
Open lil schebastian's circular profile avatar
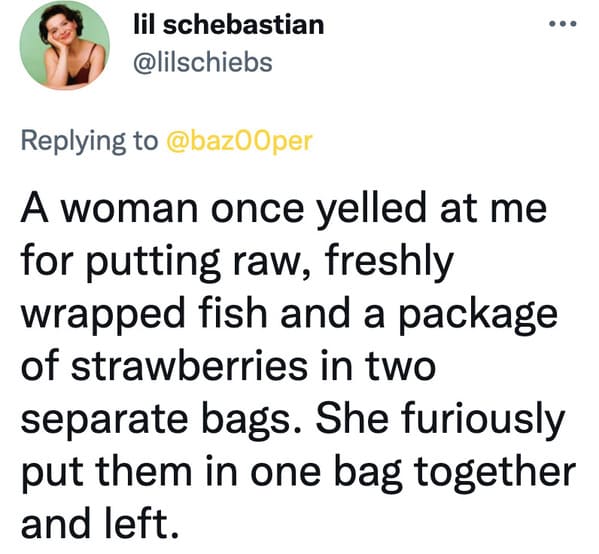coord(65,45)
